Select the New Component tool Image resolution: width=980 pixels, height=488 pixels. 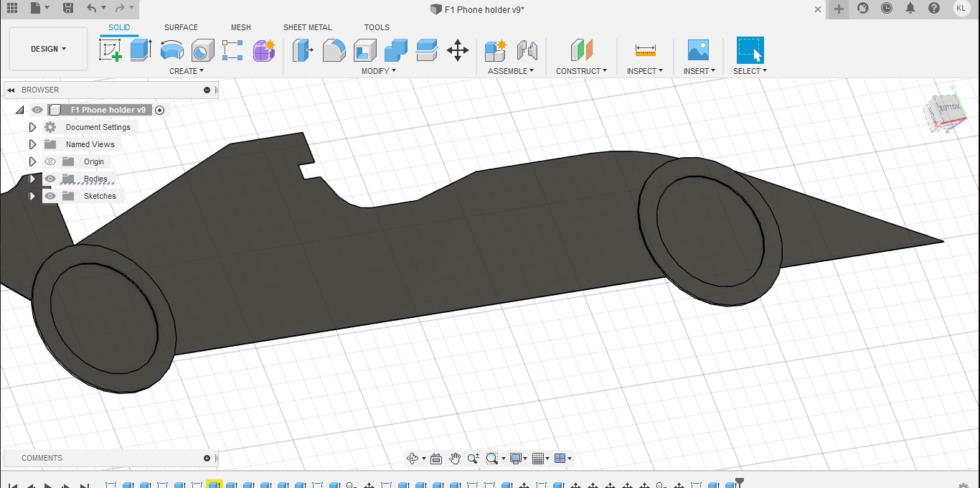coord(496,50)
